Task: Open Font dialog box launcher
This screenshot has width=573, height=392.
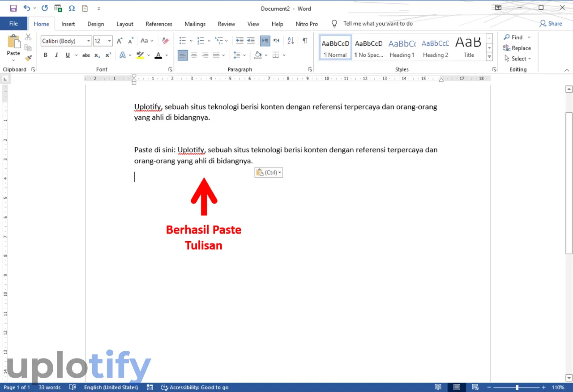Action: [170, 70]
